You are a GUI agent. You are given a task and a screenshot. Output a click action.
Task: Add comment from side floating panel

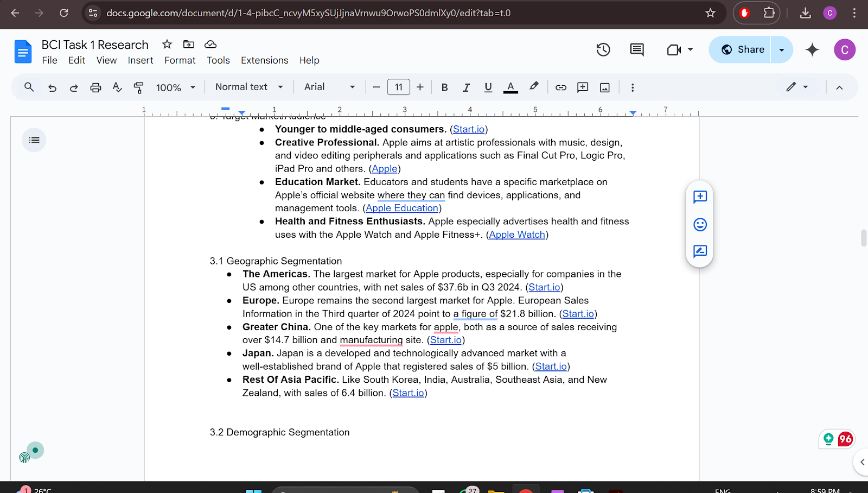700,197
